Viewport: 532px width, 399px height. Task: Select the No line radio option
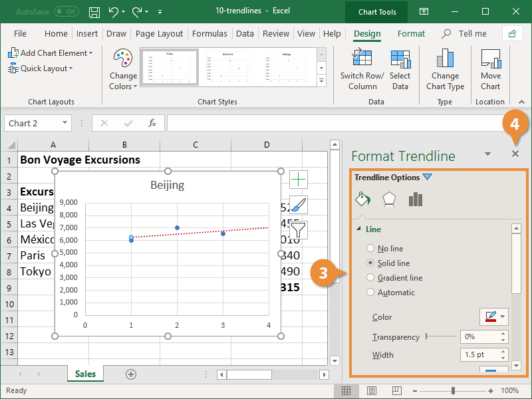pos(370,249)
